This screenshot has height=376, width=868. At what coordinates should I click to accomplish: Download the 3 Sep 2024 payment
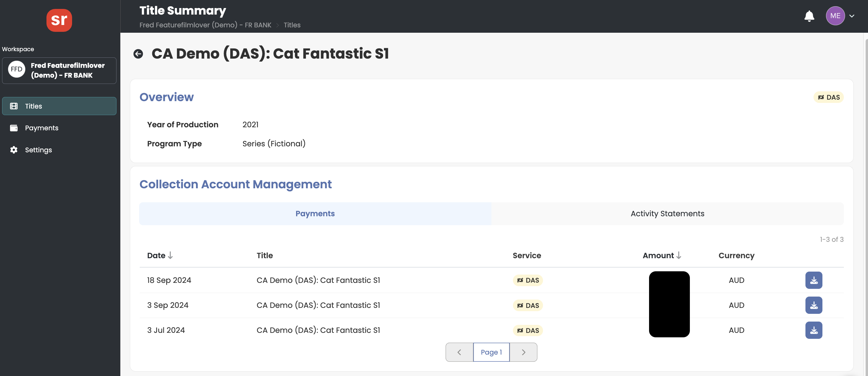coord(813,305)
